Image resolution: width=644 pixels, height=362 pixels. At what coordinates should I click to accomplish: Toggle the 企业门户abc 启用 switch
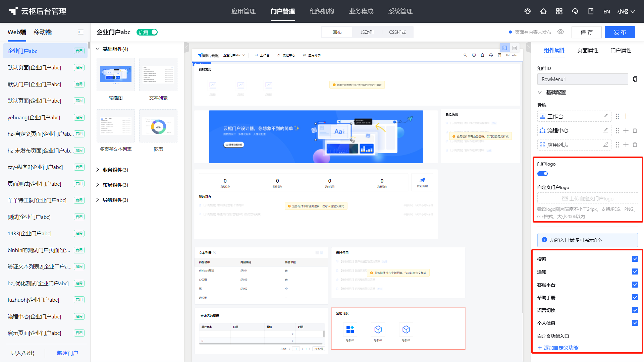[x=147, y=32]
